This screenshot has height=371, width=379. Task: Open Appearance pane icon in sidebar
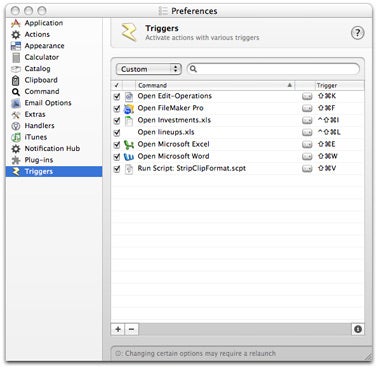click(x=16, y=46)
